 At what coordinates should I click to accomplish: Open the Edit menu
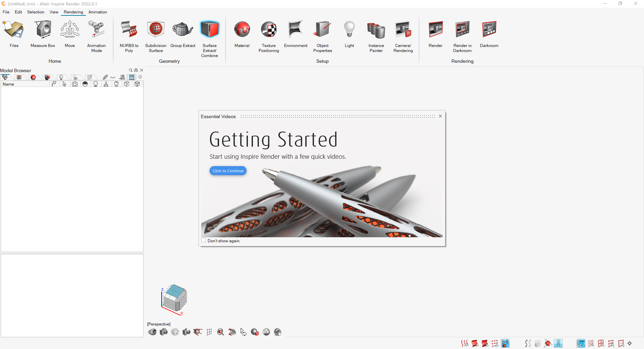pyautogui.click(x=18, y=12)
